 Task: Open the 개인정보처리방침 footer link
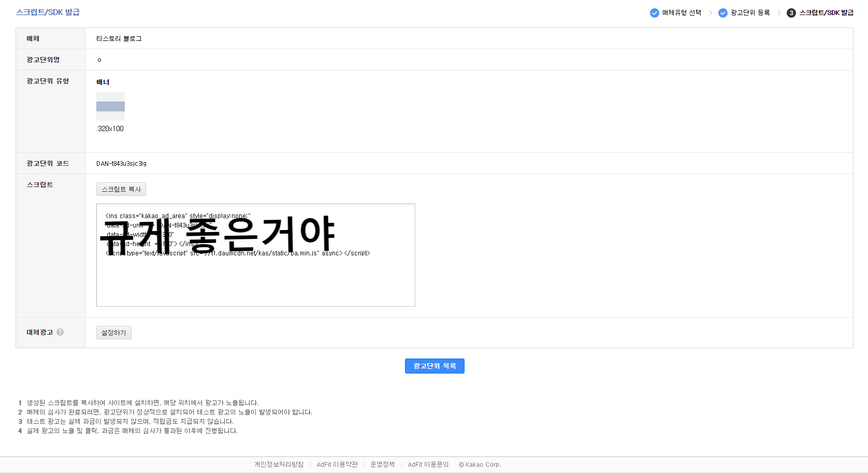279,465
